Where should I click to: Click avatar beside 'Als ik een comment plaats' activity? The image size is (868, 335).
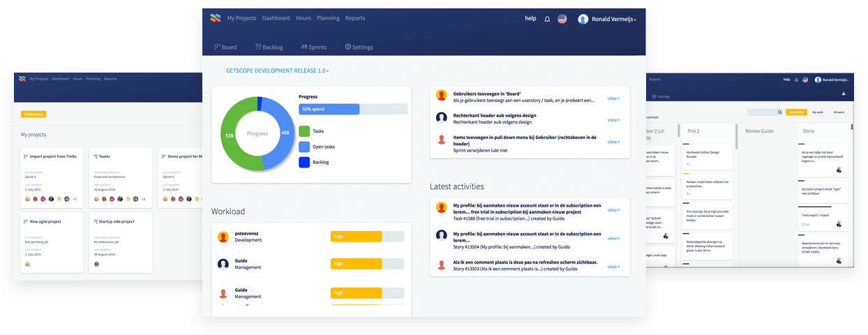441,265
